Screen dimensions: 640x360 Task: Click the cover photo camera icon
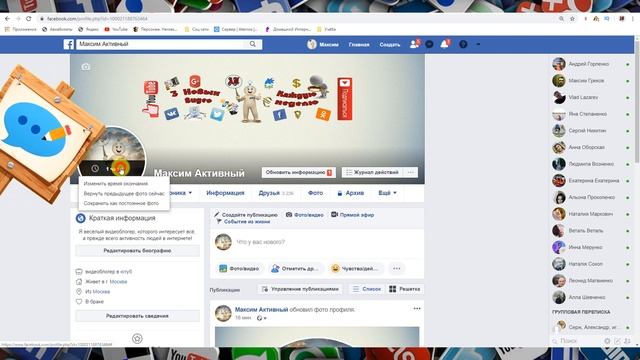coord(86,67)
